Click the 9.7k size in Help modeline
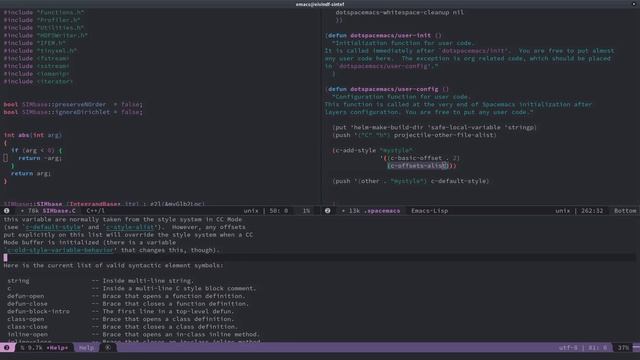This screenshot has height=360, width=640. click(35, 348)
